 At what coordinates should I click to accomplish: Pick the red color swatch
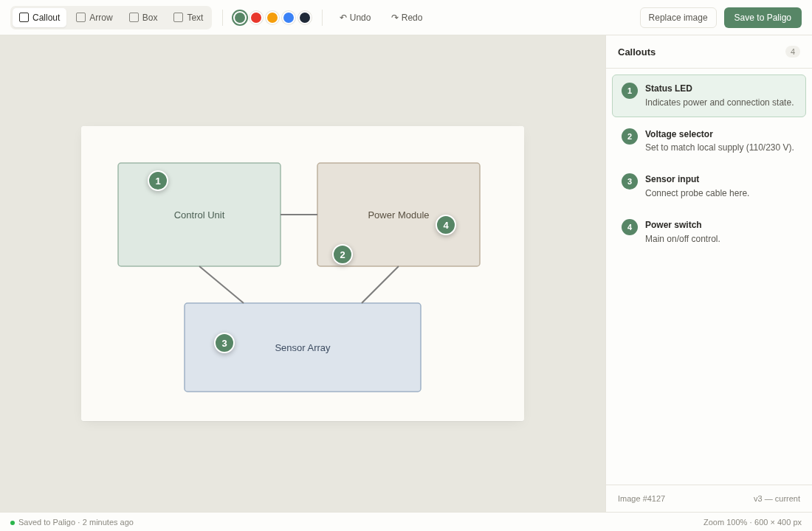coord(256,18)
